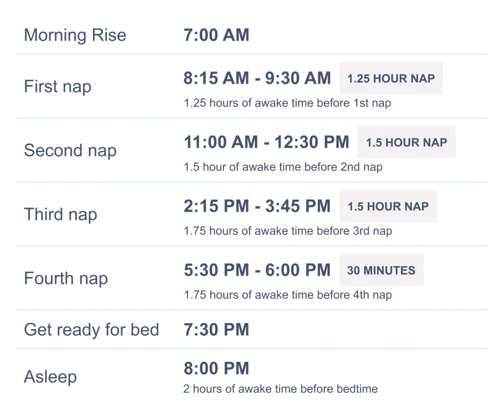Click the 30 MINUTES badge

381,270
